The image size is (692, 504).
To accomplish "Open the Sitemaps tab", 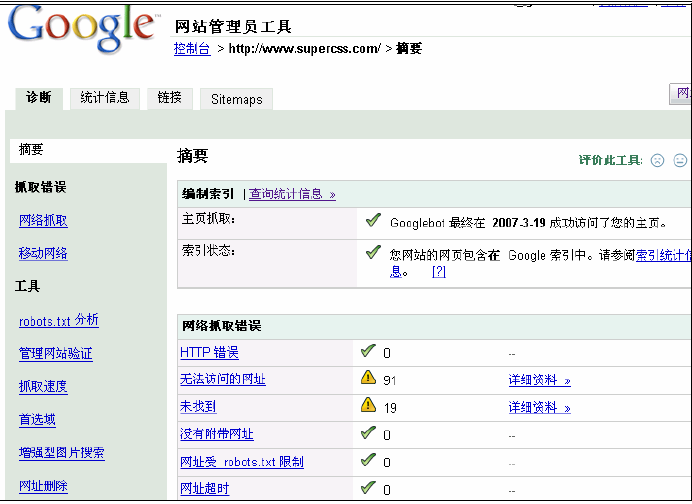I will (x=237, y=99).
